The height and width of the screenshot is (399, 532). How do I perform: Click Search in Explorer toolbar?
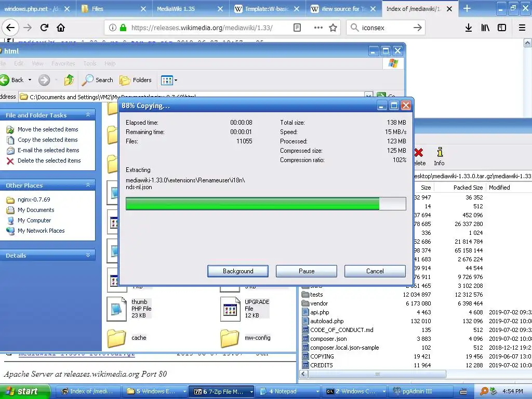[x=98, y=80]
